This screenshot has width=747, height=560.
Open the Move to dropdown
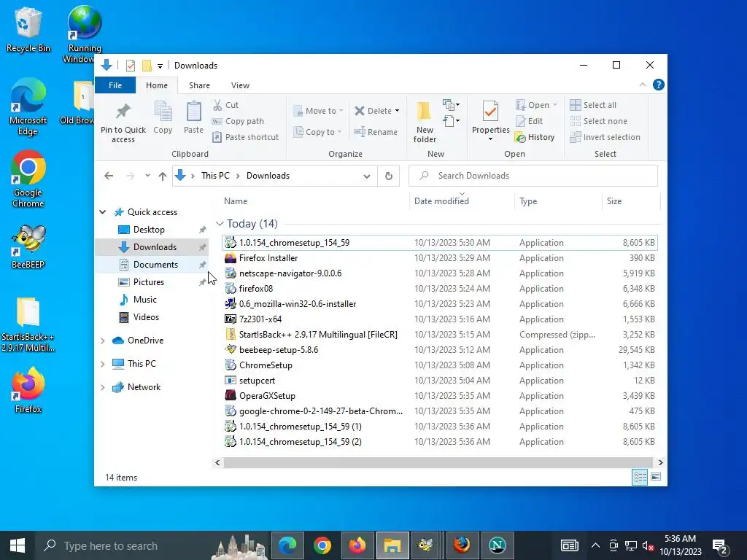tap(318, 111)
